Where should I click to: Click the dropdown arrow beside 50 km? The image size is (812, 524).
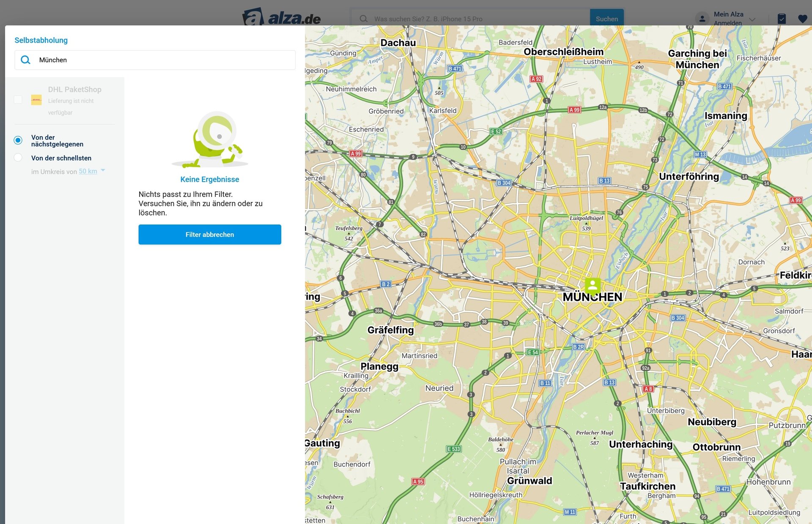click(103, 170)
